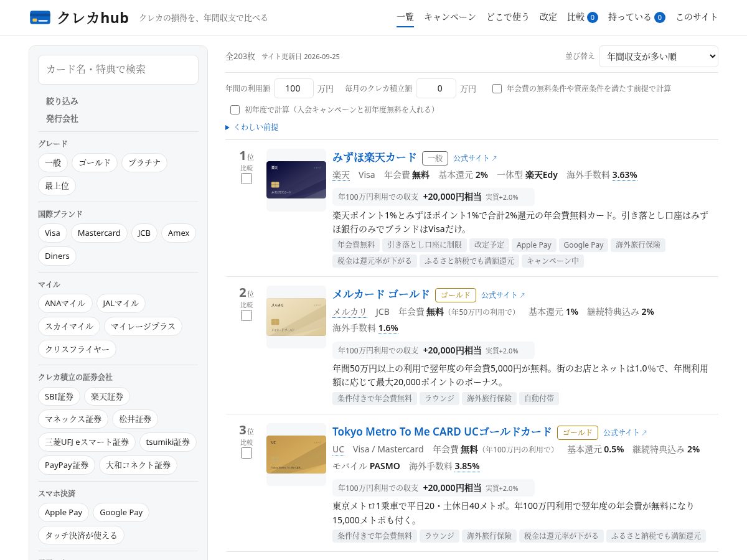Select the tsumiki証券 filter chip

(168, 442)
